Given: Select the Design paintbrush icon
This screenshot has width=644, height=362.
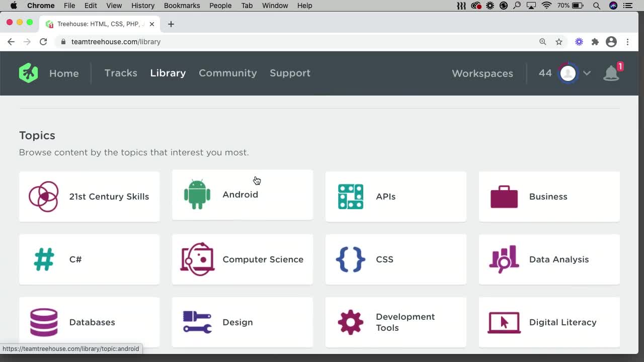Looking at the screenshot, I should coord(197,322).
